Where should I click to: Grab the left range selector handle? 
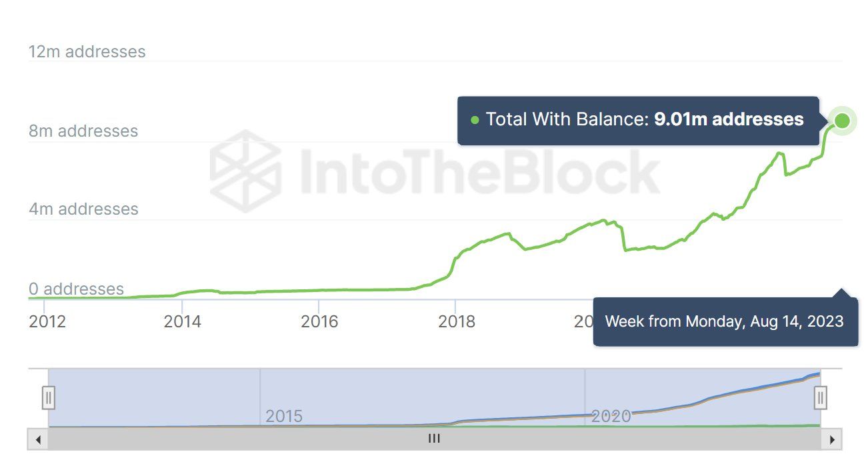[x=49, y=398]
